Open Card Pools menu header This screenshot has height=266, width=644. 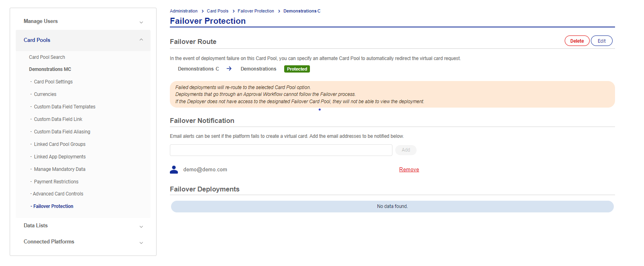37,40
